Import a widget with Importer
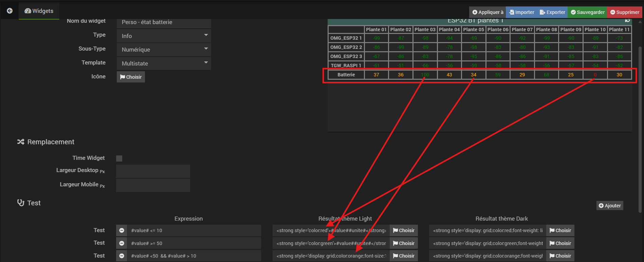This screenshot has height=262, width=644. (521, 12)
